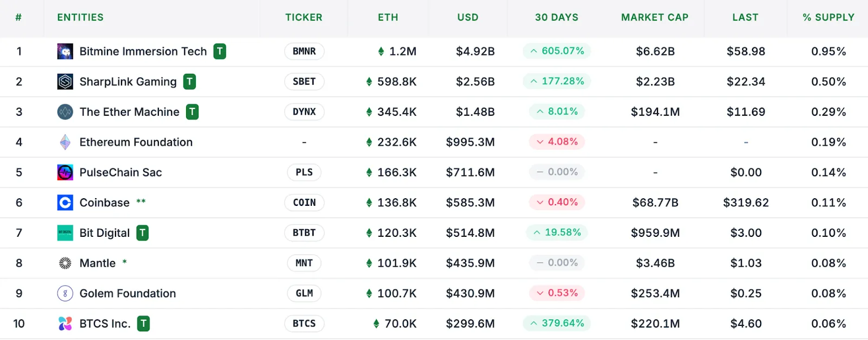Click the T badge beside BTCS Inc.
This screenshot has height=340, width=868.
[143, 323]
